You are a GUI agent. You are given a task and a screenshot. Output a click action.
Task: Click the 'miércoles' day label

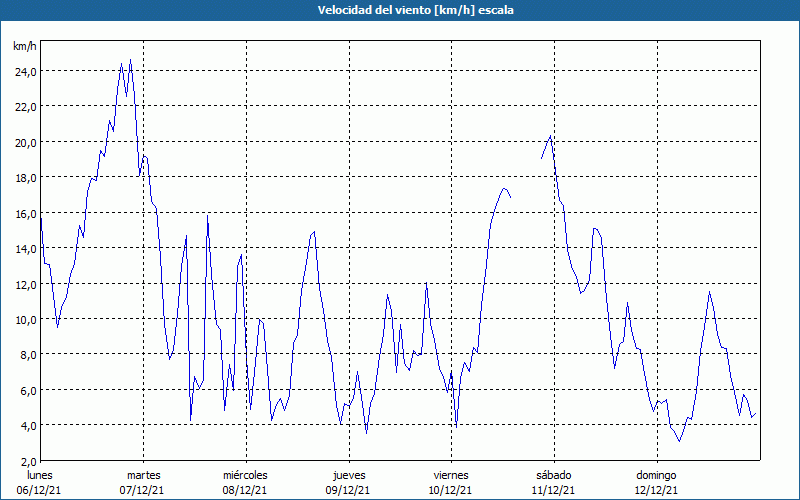tap(245, 475)
